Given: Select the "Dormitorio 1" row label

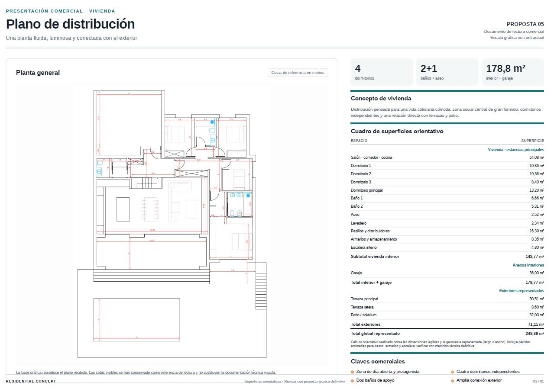Looking at the screenshot, I should [x=361, y=166].
